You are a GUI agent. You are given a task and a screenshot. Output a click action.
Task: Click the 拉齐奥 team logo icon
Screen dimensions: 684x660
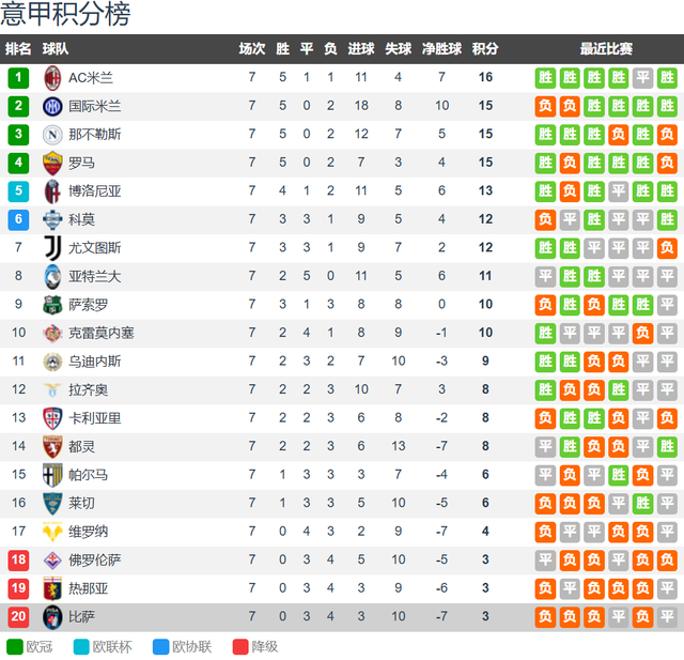[53, 390]
